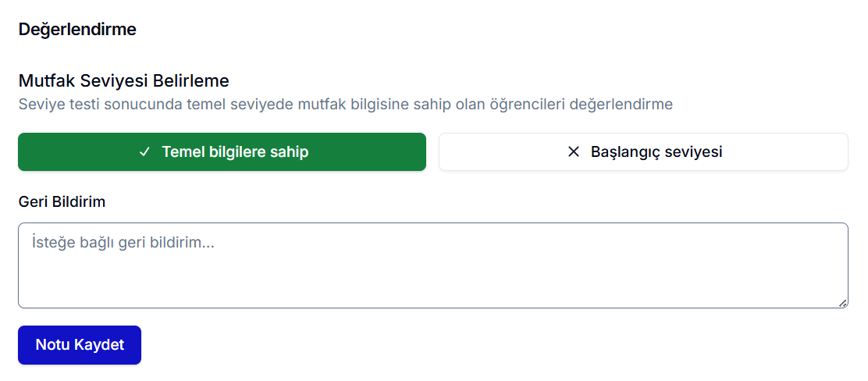
Task: Click the Mutfak Seviyesi Belirleme title
Action: 123,80
